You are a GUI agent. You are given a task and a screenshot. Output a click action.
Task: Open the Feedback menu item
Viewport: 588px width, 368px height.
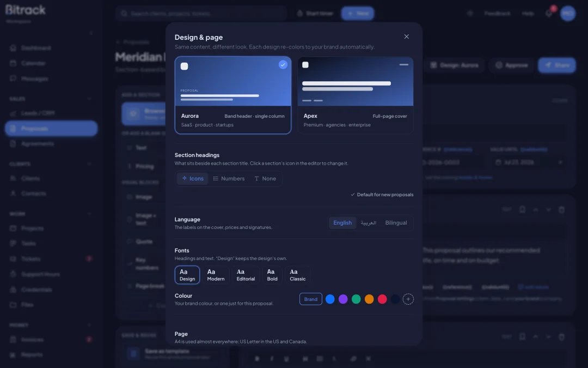click(497, 14)
